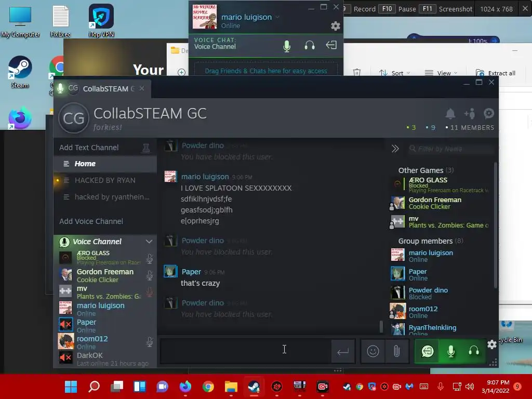
Task: Collapse the member list with double chevron
Action: (x=395, y=149)
